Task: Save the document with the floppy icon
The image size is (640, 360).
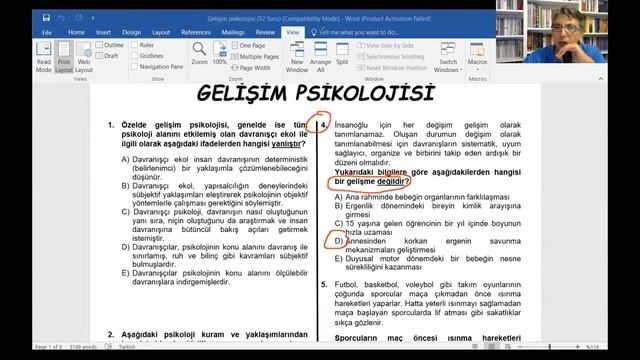Action: 46,18
